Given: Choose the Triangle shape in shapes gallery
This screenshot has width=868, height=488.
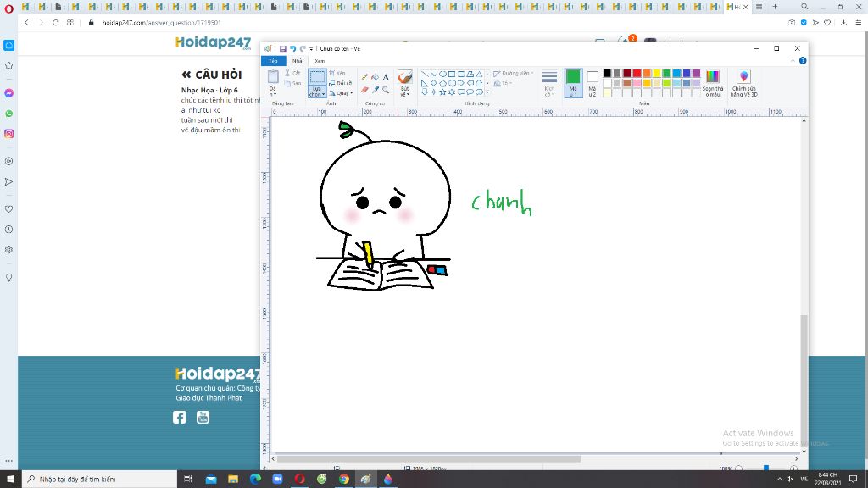Looking at the screenshot, I should [480, 74].
